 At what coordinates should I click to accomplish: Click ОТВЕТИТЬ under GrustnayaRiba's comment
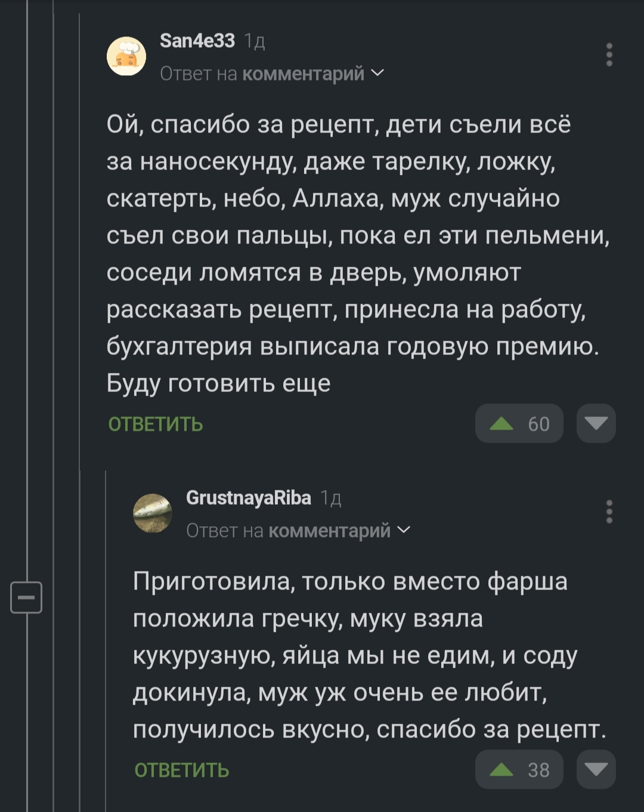[x=182, y=770]
